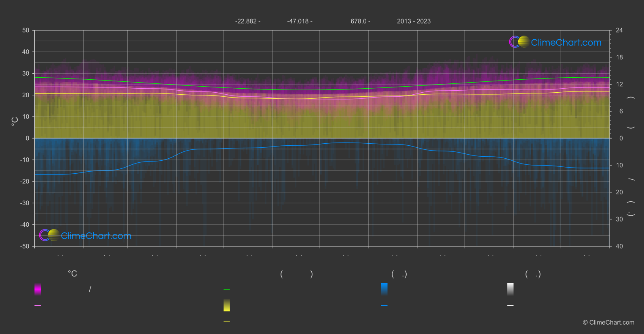This screenshot has height=334, width=644.
Task: Select the magenta gradient legend swatch
Action: [38, 289]
